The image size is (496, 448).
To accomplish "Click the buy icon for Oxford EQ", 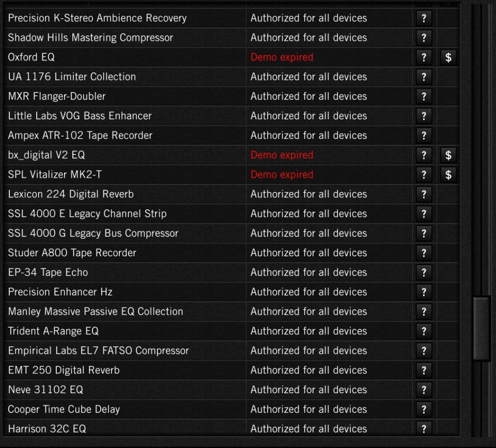I will click(x=448, y=57).
